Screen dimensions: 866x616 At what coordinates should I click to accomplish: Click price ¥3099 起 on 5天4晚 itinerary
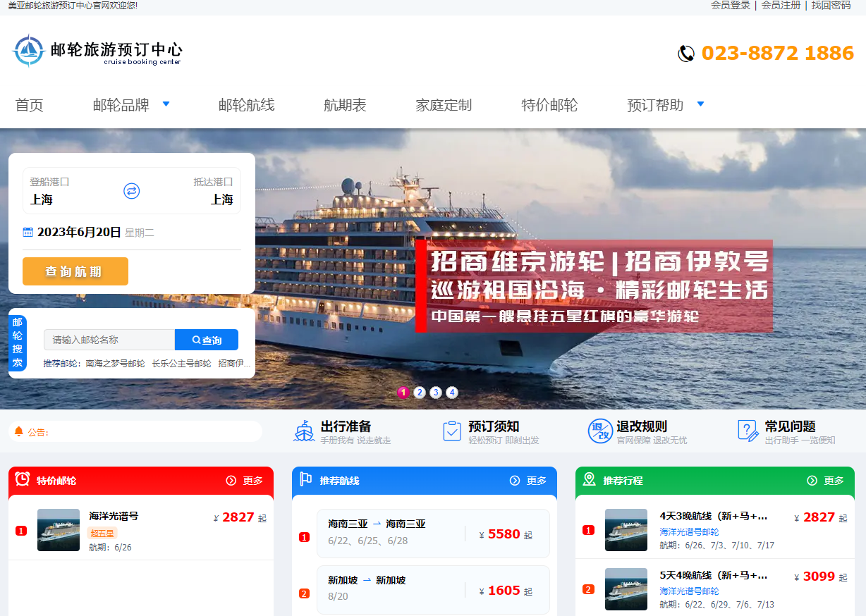coord(820,577)
